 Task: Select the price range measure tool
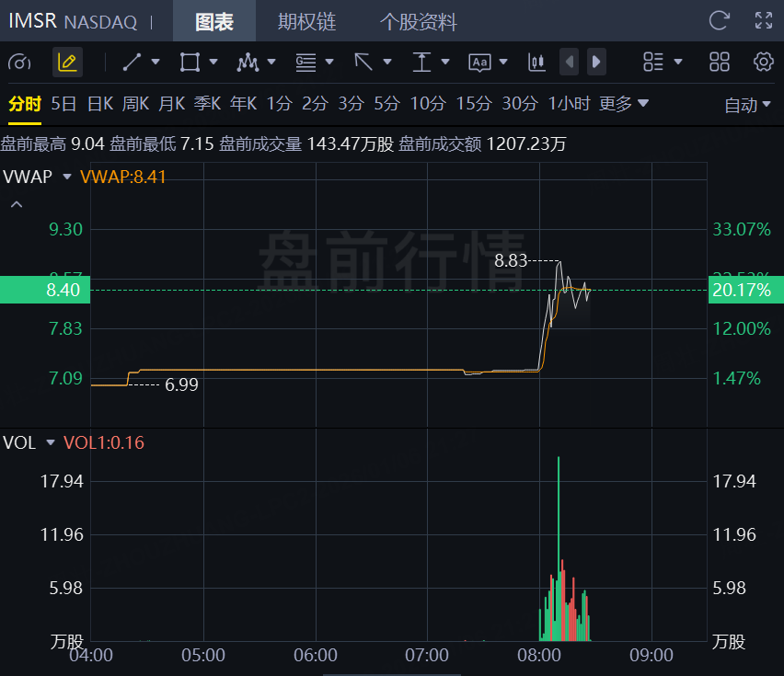(421, 63)
